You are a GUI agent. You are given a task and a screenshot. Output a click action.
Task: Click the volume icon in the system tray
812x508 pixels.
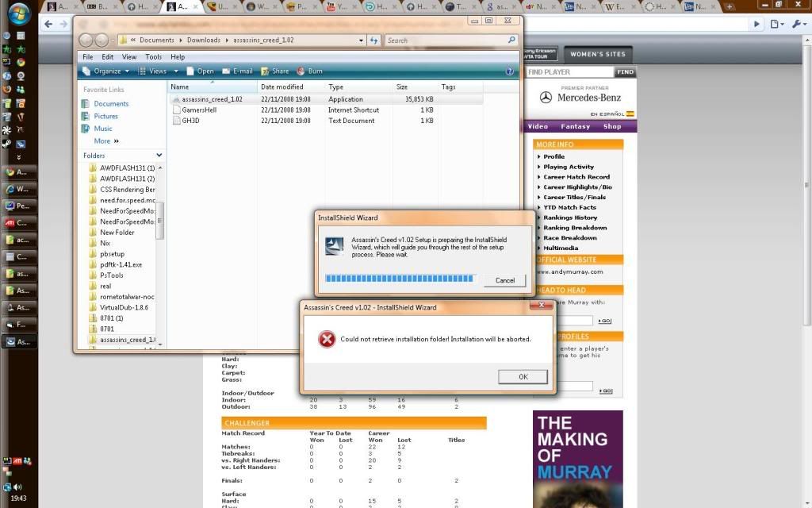[18, 487]
